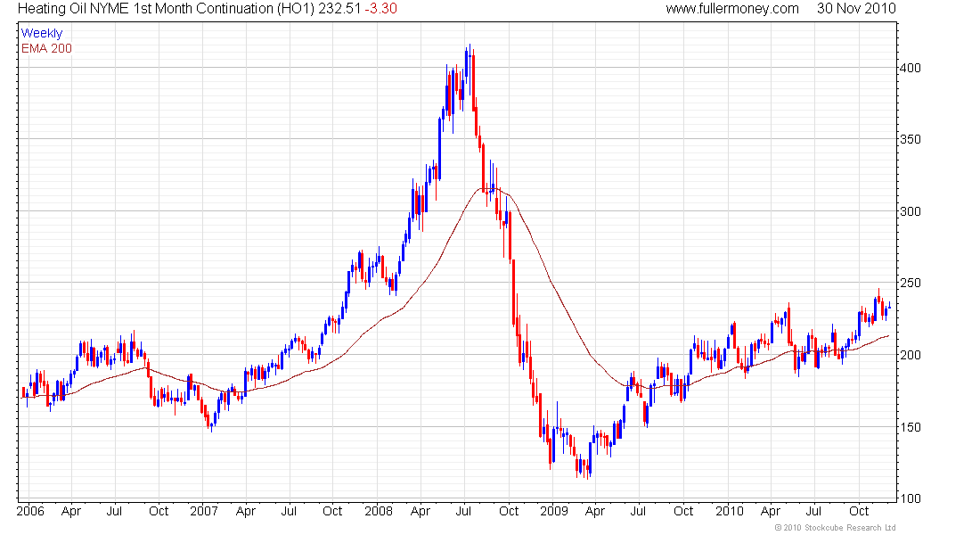Click the Apr label of year 2007
Image resolution: width=980 pixels, height=535 pixels.
point(246,511)
